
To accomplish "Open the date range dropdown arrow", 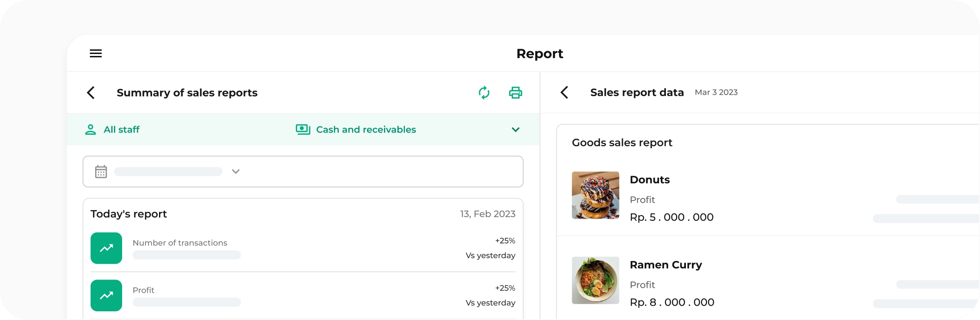I will (x=236, y=172).
